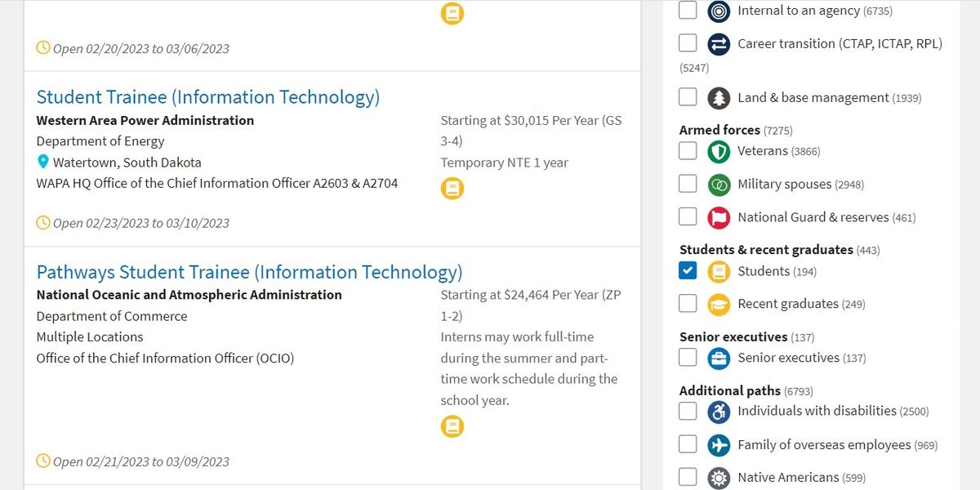Select the National Guard & reserves flag icon
Viewport: 980px width, 490px height.
[719, 216]
